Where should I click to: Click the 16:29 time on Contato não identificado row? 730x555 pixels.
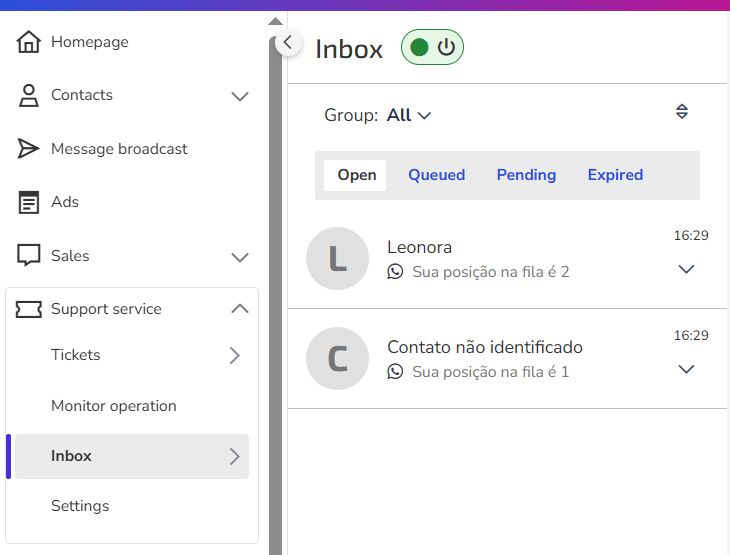point(691,336)
